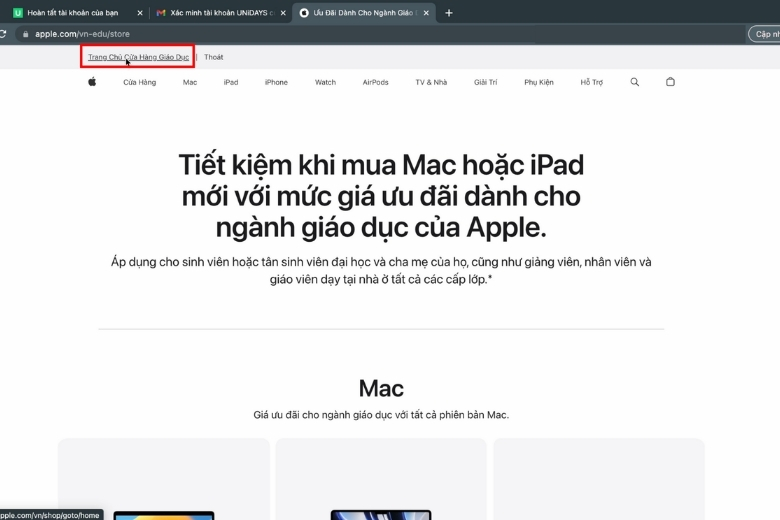Reload the page with the refresh icon

2,34
